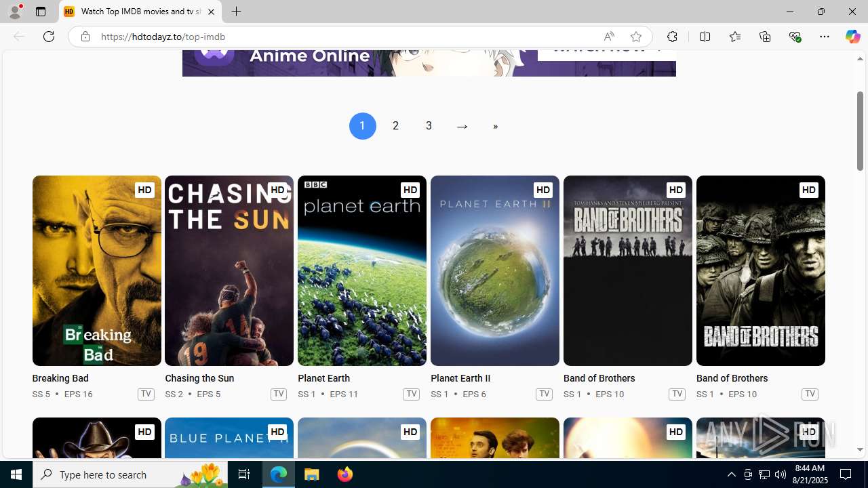Open the Windows Start menu
The height and width of the screenshot is (488, 868).
pyautogui.click(x=16, y=474)
